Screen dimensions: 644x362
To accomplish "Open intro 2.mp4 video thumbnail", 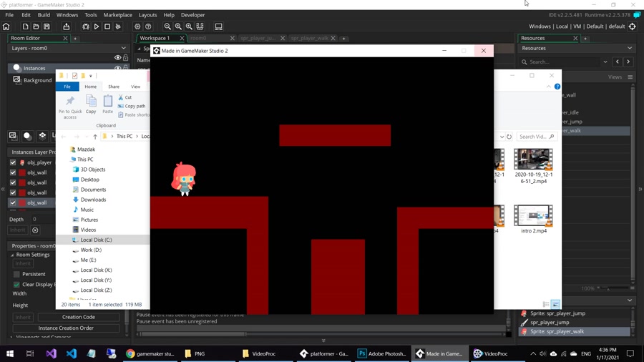I will 533,215.
